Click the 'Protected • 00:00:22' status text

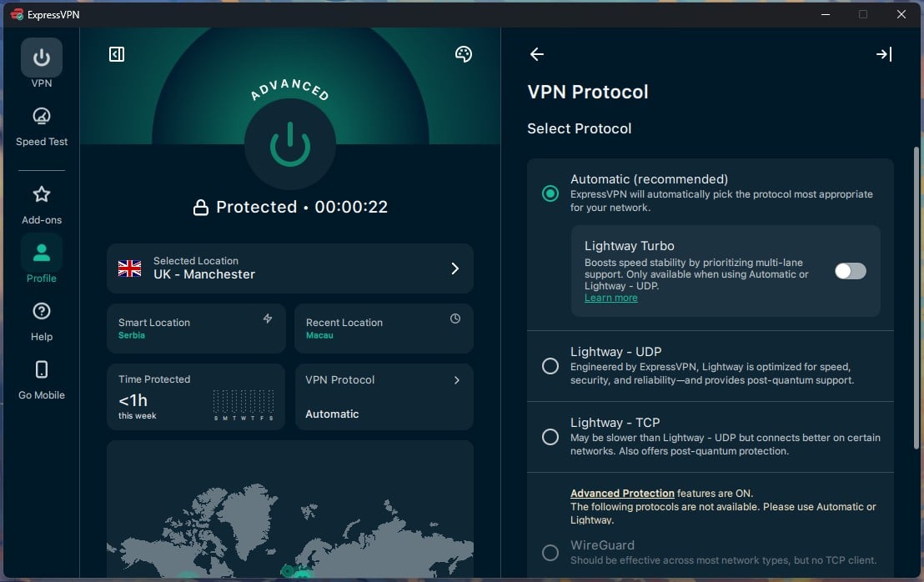(302, 208)
